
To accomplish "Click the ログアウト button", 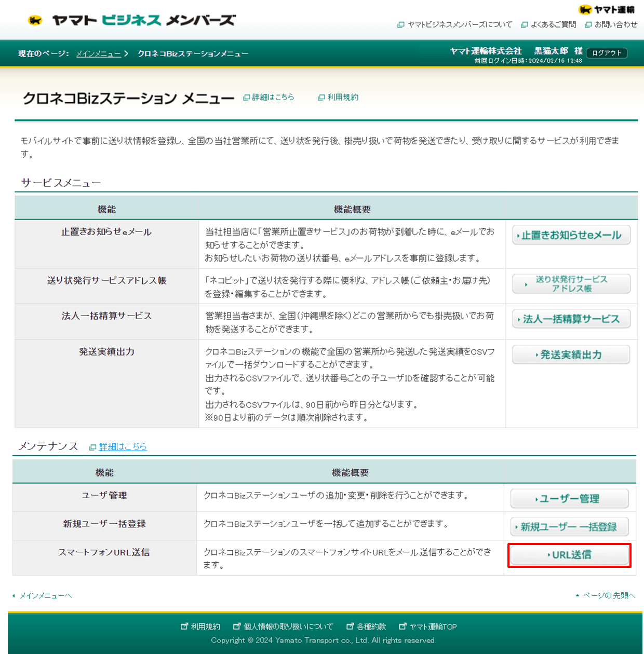I will [607, 52].
